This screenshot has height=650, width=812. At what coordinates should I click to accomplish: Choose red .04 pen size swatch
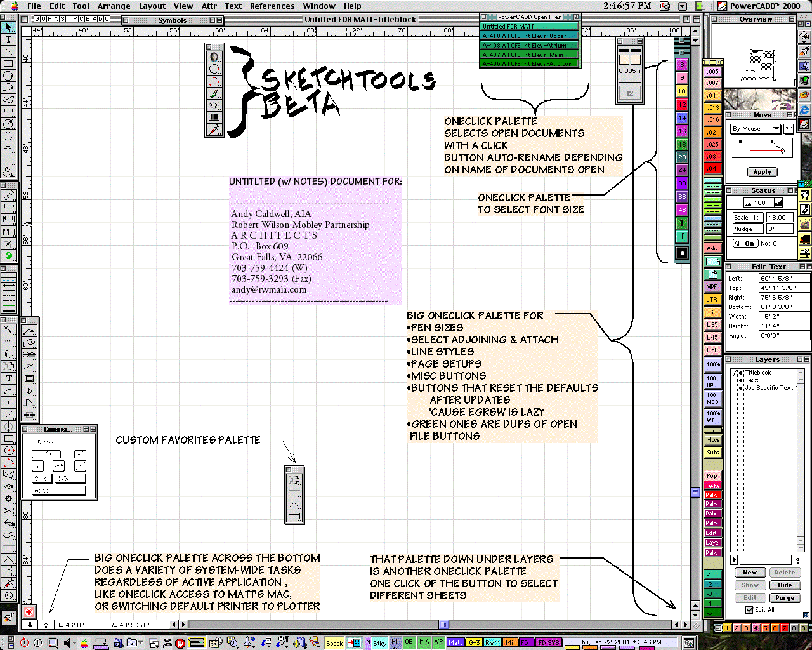(713, 169)
